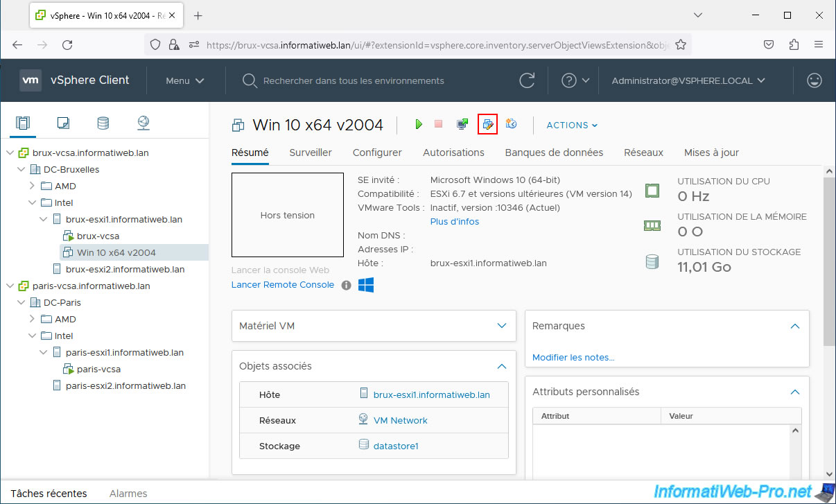Click the info icon next to Remote Console

pyautogui.click(x=346, y=285)
